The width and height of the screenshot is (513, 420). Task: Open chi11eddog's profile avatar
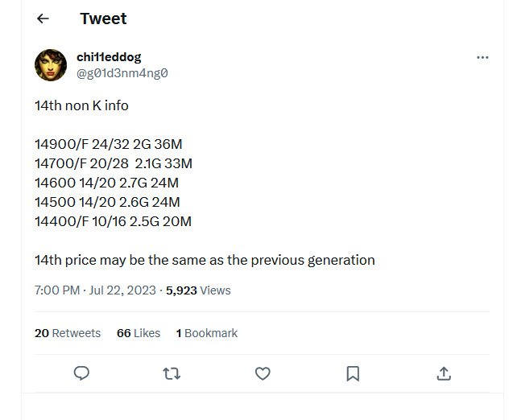coord(51,65)
